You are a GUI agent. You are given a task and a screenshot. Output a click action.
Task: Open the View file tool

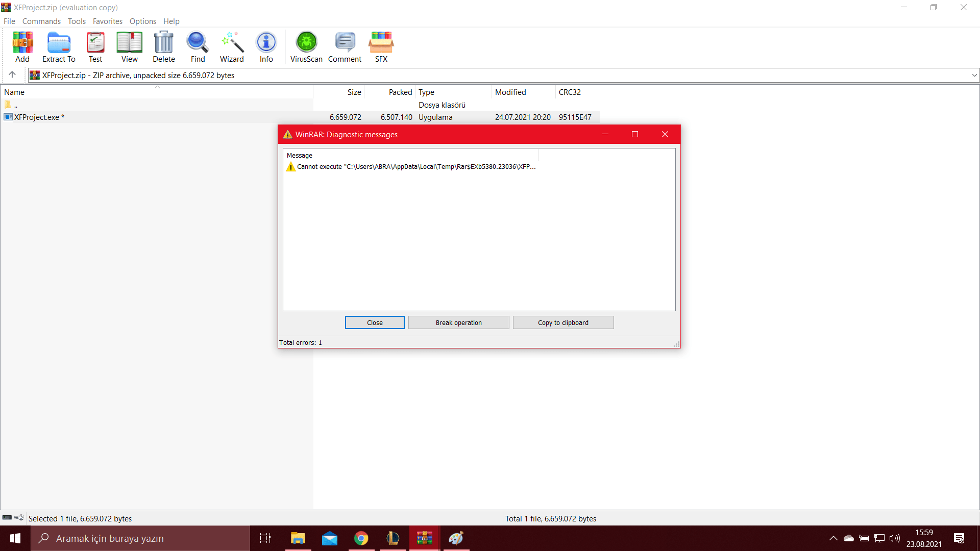[x=129, y=47]
